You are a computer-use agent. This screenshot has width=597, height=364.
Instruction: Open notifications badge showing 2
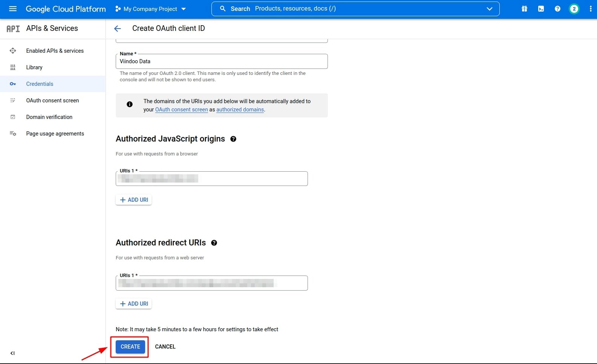point(574,9)
